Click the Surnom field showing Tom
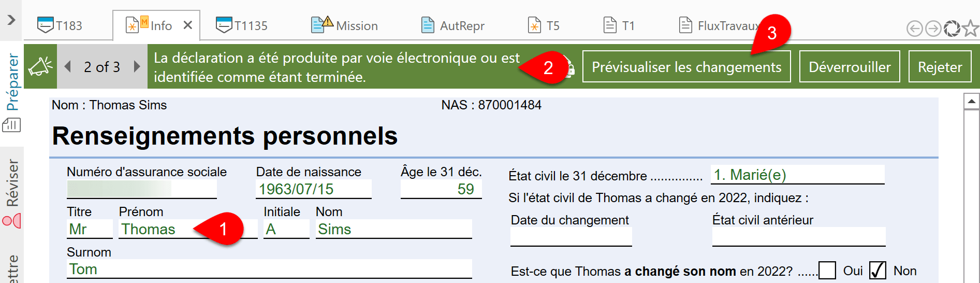The height and width of the screenshot is (283, 980). pos(269,269)
